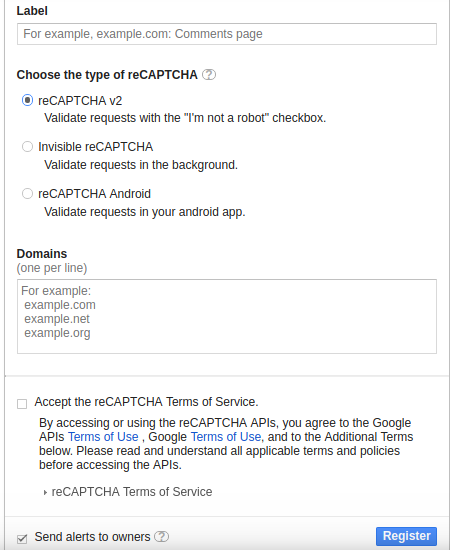450x550 pixels.
Task: Click the "reCAPTCHA v2" option label text
Action: [80, 101]
